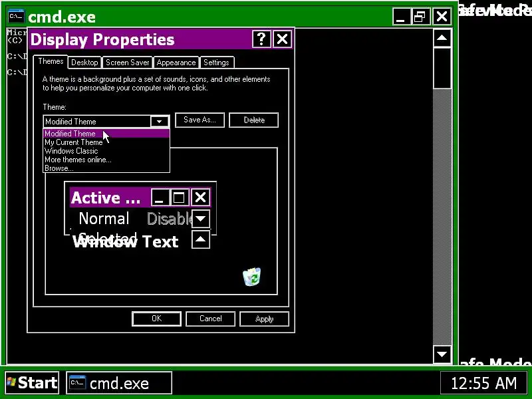Click the Save As... button

click(x=200, y=120)
